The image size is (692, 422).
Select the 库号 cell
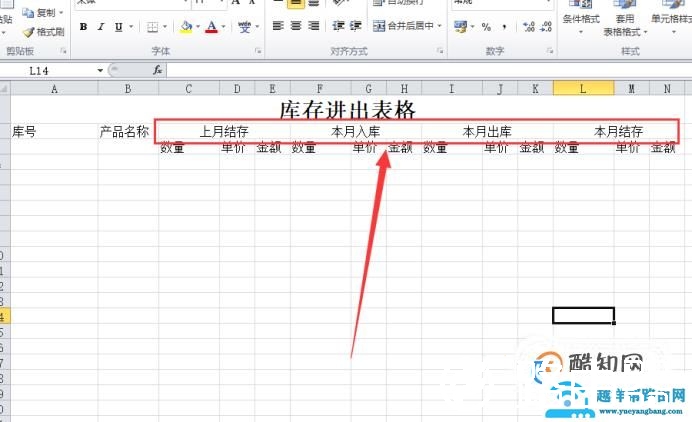pos(54,131)
